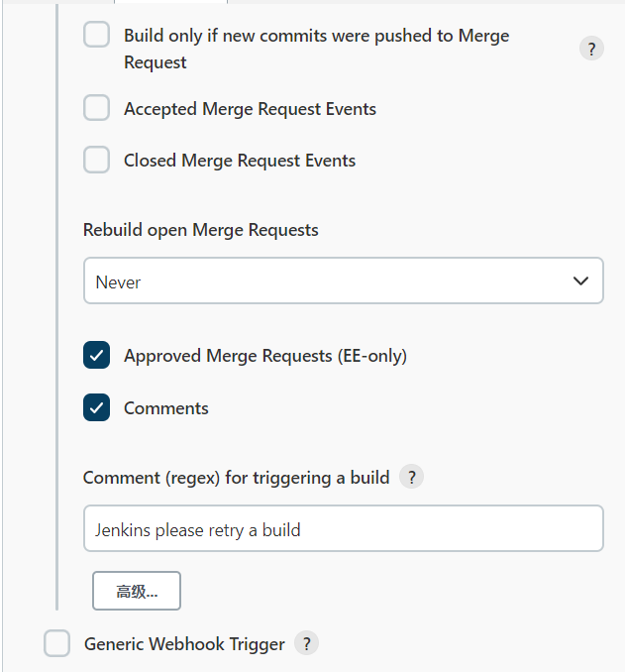Click the 'Comment (regex) for triggering a build' label
This screenshot has width=625, height=672.
(x=236, y=478)
